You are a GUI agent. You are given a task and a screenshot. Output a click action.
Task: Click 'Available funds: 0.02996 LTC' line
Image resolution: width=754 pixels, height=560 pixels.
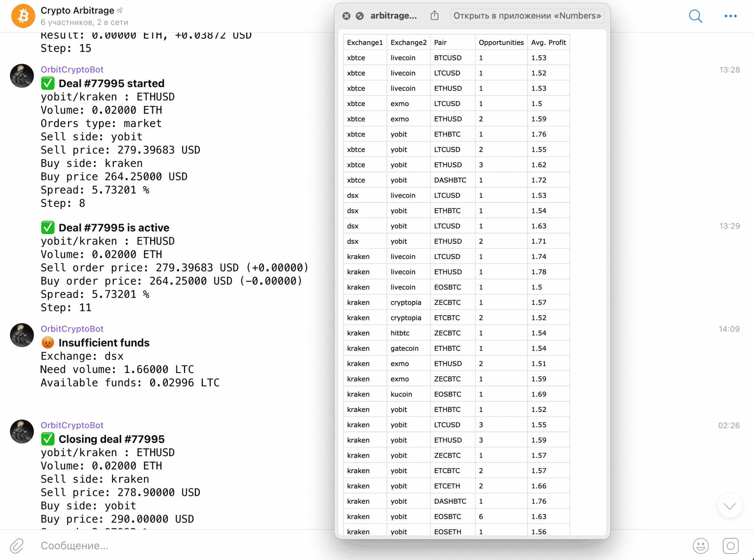click(130, 383)
